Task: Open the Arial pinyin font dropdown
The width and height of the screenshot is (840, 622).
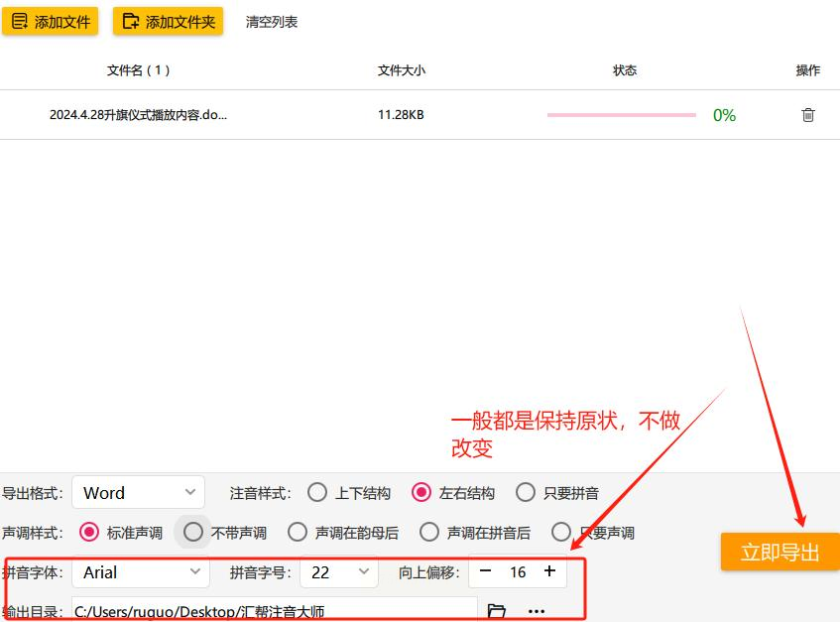Action: [x=141, y=572]
